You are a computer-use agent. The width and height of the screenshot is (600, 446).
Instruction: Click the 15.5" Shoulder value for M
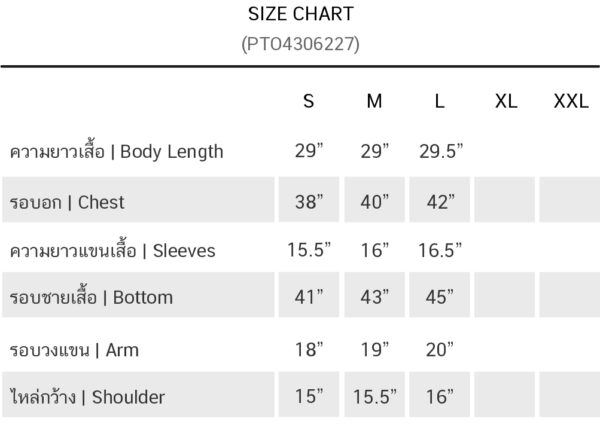(x=375, y=397)
